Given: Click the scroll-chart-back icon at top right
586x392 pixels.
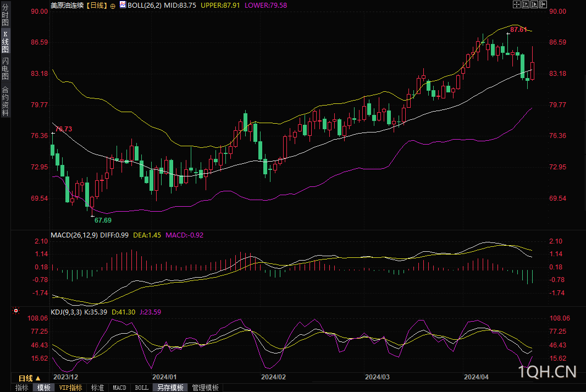Looking at the screenshot, I should point(526,4).
